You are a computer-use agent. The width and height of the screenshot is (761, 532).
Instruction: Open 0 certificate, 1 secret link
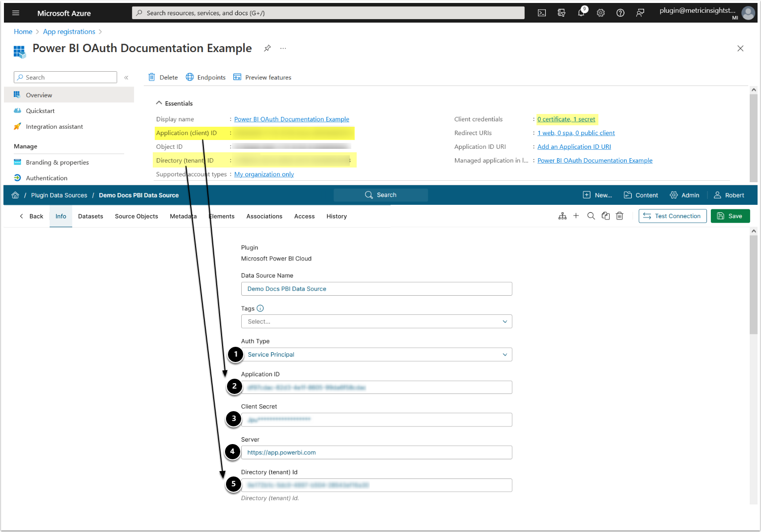coord(566,119)
